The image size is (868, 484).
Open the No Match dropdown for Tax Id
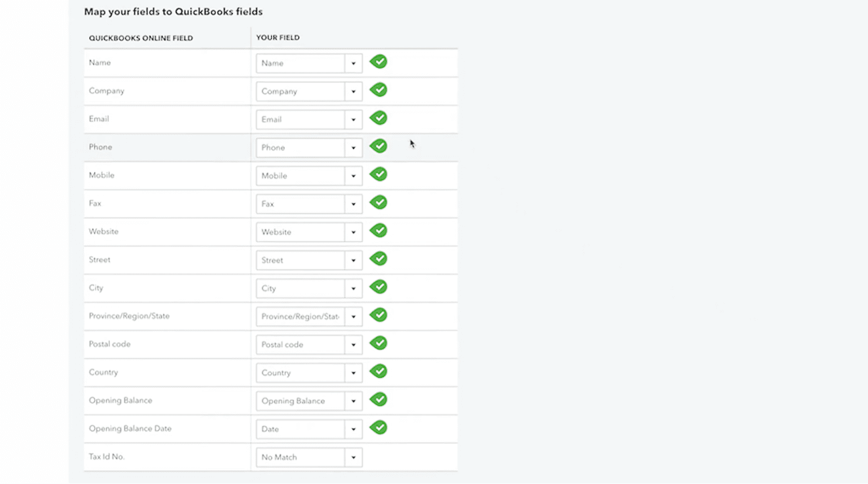[x=353, y=457]
